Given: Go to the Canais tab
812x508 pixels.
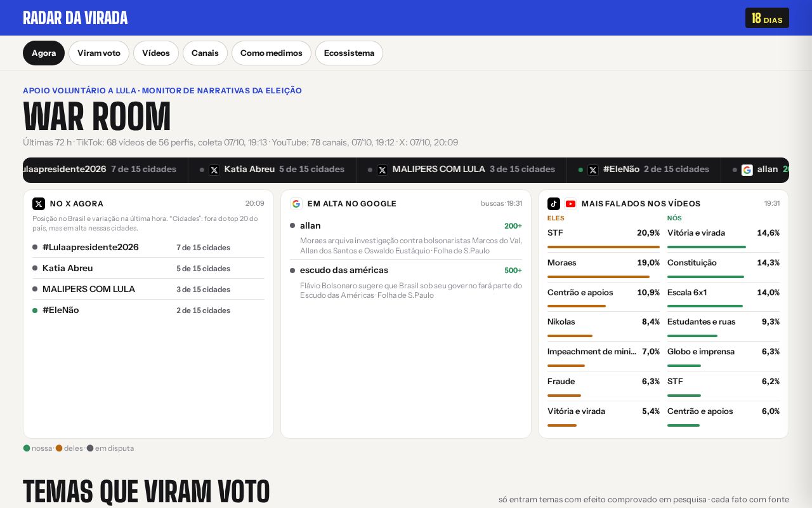Looking at the screenshot, I should pyautogui.click(x=205, y=53).
